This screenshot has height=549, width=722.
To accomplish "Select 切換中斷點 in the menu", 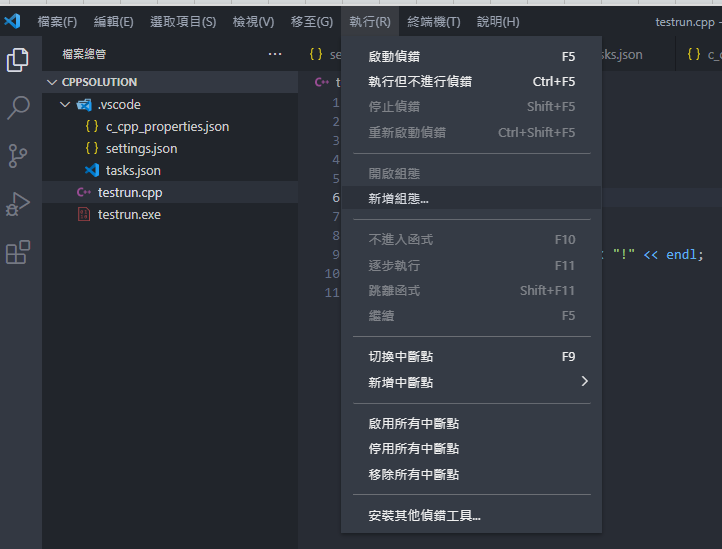I will coord(400,356).
